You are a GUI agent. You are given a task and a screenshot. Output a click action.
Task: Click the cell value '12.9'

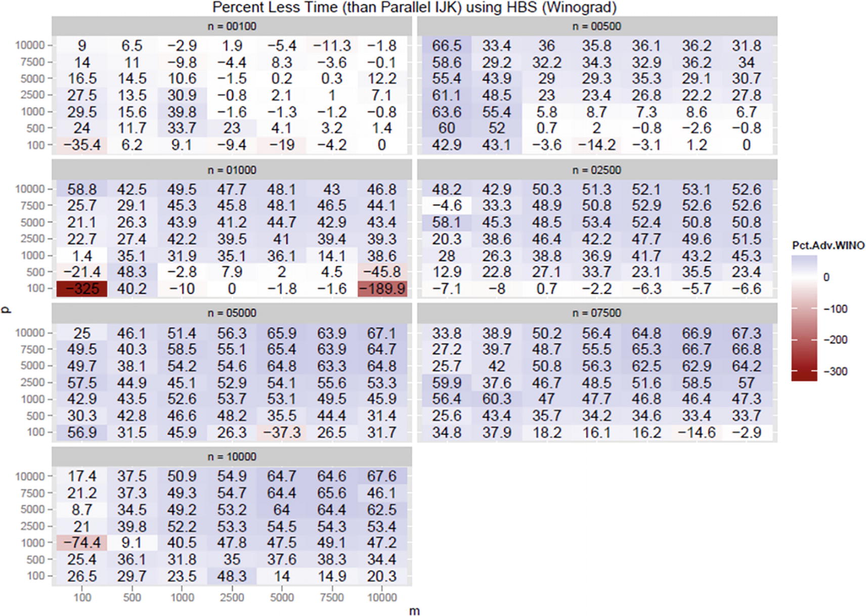[447, 272]
